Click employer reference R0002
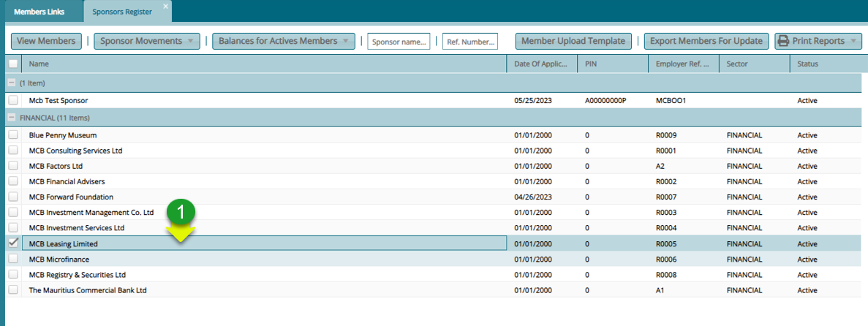 click(666, 181)
